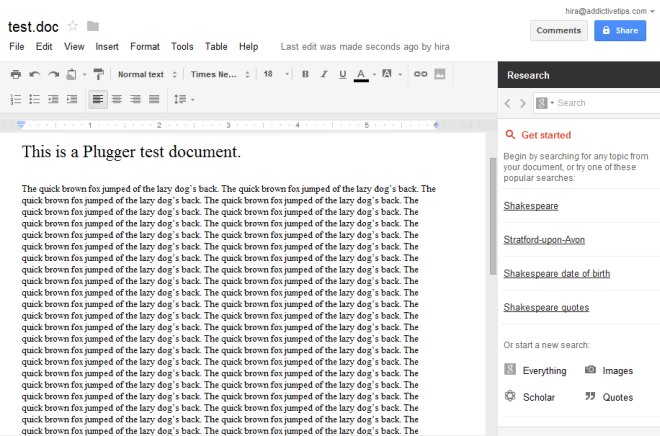Image resolution: width=660 pixels, height=436 pixels.
Task: Open the line spacing dropdown
Action: tap(184, 99)
